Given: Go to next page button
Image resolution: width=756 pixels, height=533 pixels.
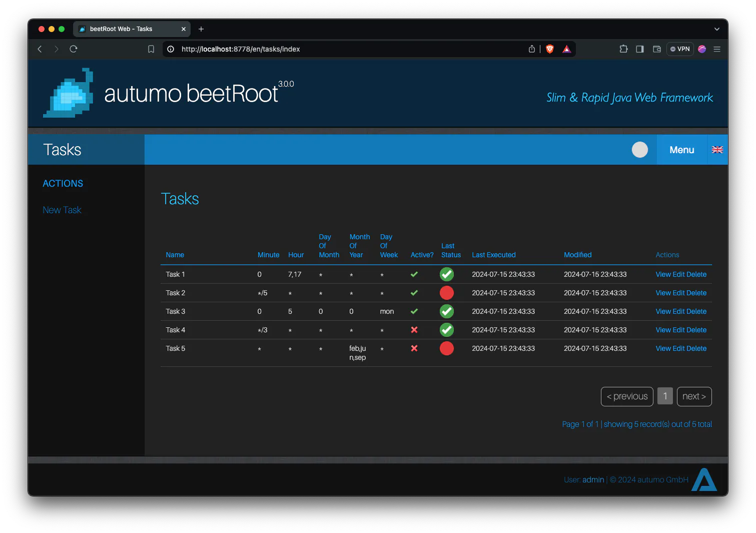Looking at the screenshot, I should click(694, 396).
